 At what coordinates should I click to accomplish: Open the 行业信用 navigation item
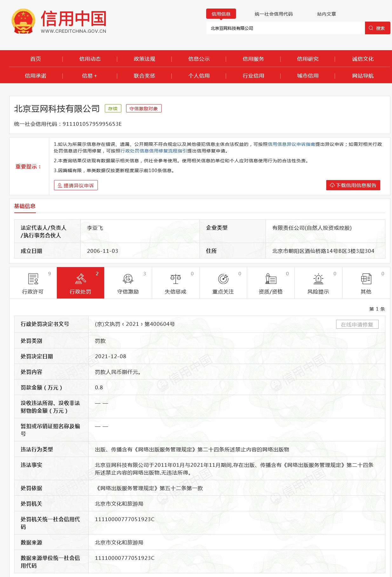(253, 76)
